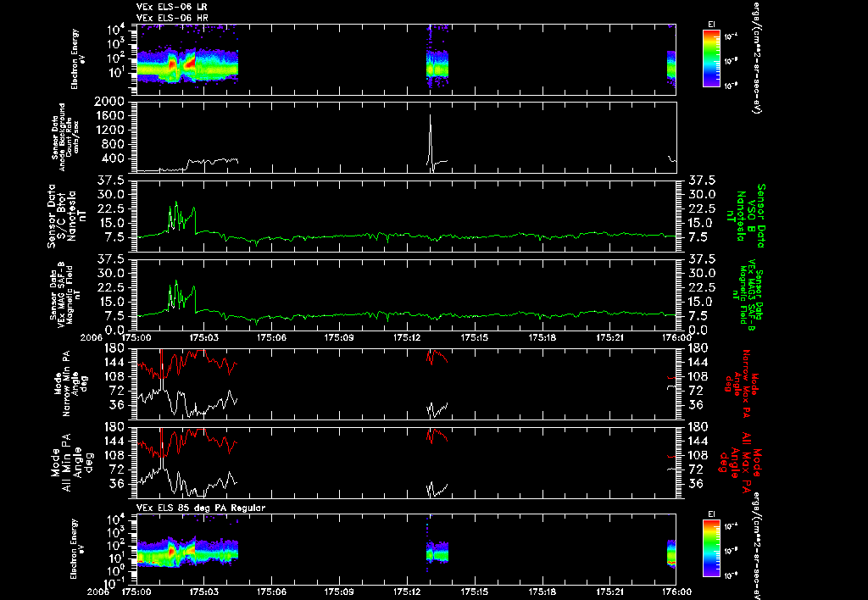
Task: Click the 'EI' label above top color bar
Action: [711, 25]
